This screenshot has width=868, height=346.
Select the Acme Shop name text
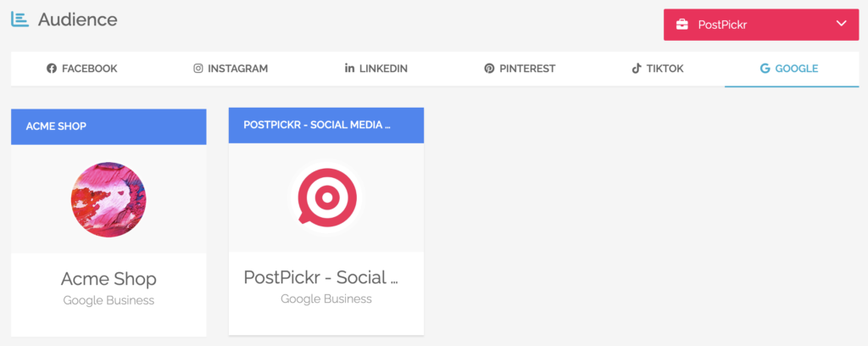tap(108, 278)
